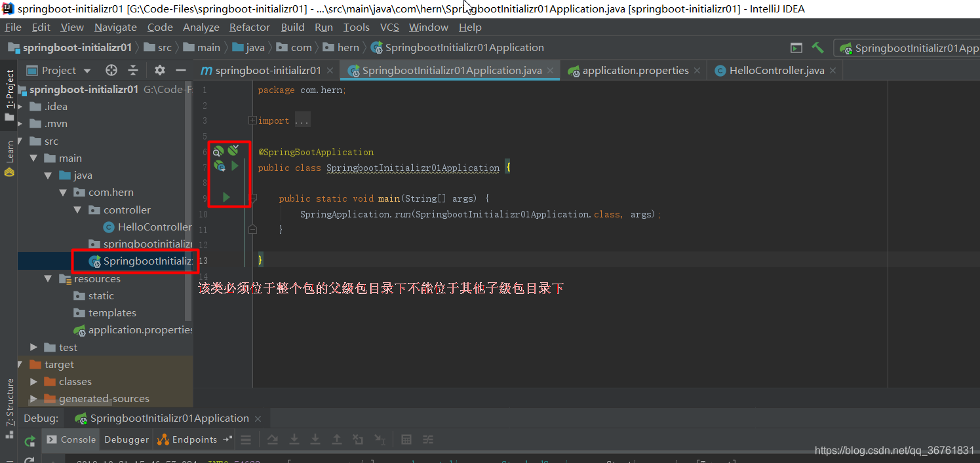Viewport: 980px width, 463px height.
Task: Toggle the 1: Project tool window button
Action: tap(9, 95)
